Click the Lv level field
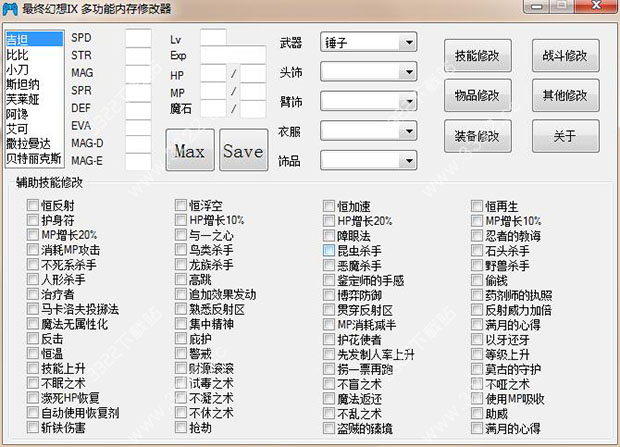 tap(213, 37)
